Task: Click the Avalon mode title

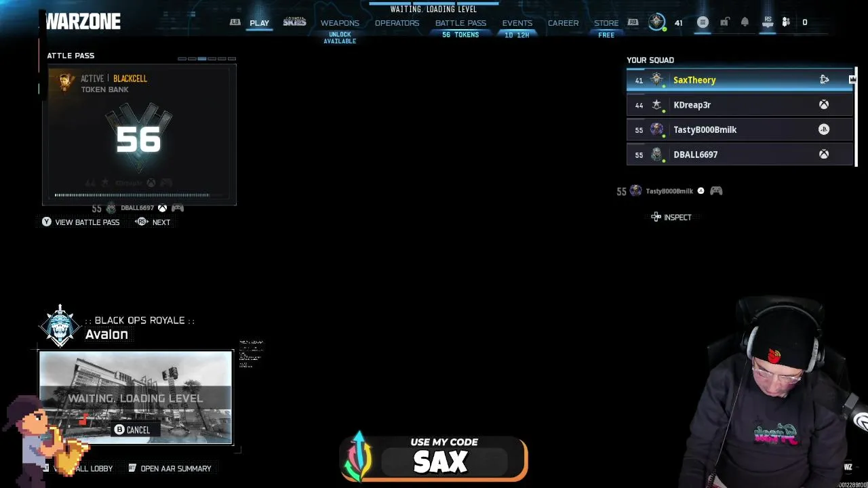Action: [x=106, y=334]
